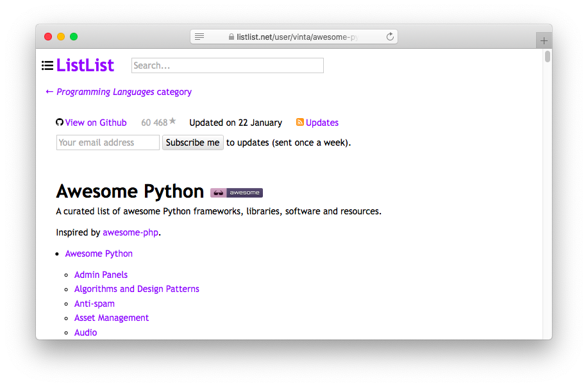Jump to Admin Panels section

pyautogui.click(x=101, y=275)
